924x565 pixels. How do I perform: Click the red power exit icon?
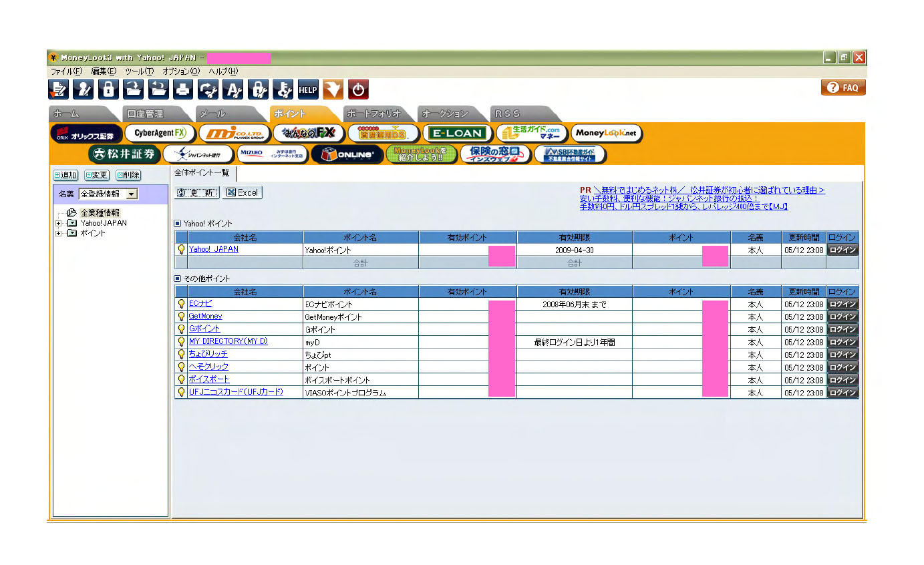coord(358,89)
